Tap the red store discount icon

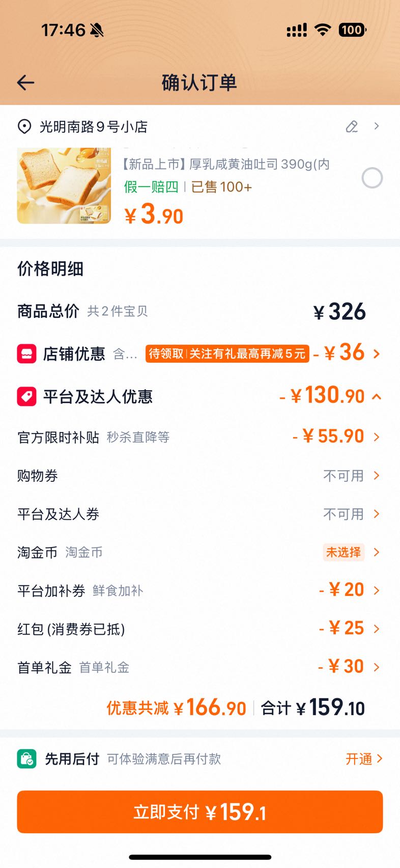point(26,354)
